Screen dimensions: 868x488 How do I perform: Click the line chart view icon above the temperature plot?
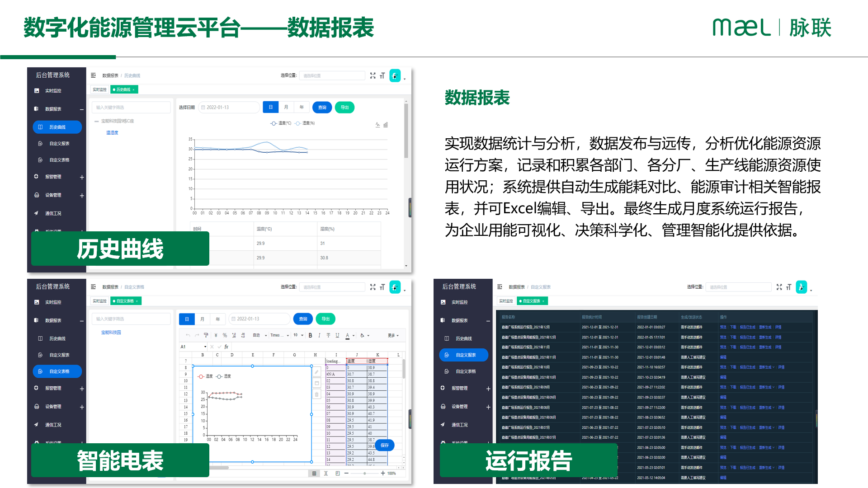[x=377, y=125]
